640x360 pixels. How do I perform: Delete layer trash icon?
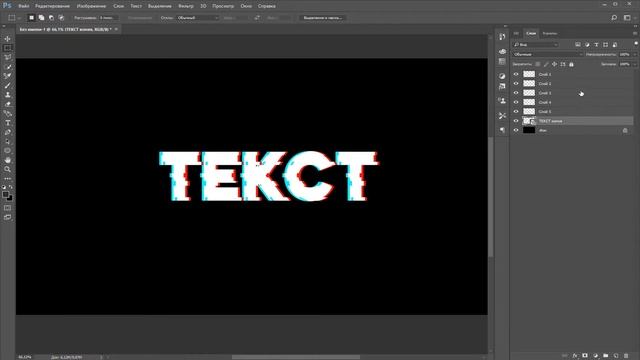click(x=626, y=356)
